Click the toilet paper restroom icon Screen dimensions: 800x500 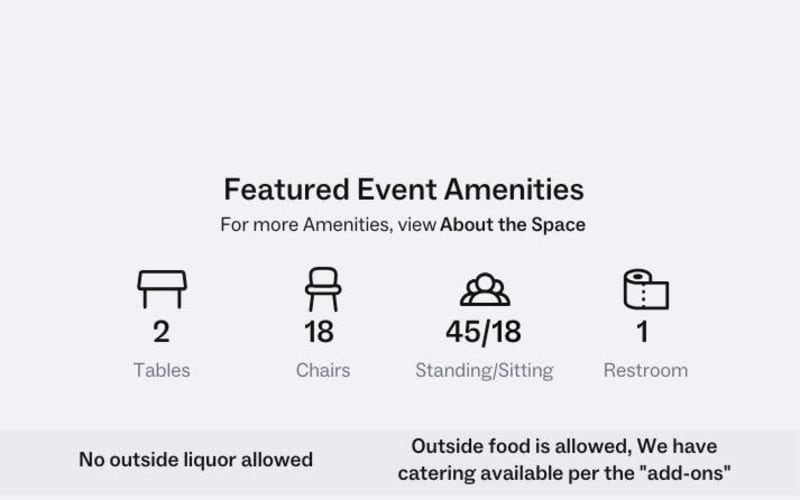(646, 289)
